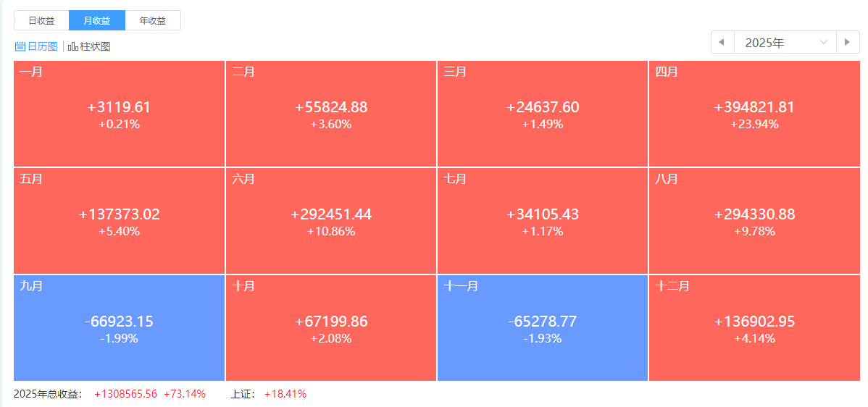Switch to the 日收益 tab
This screenshot has height=407, width=868.
(41, 20)
